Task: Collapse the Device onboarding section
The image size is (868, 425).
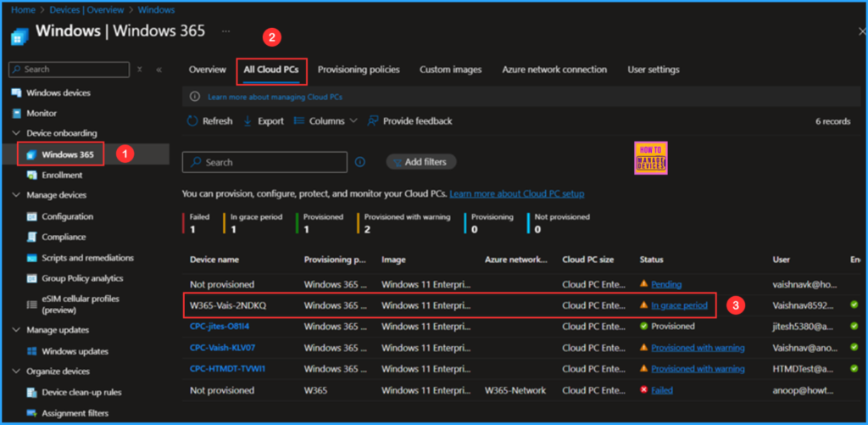Action: [15, 133]
